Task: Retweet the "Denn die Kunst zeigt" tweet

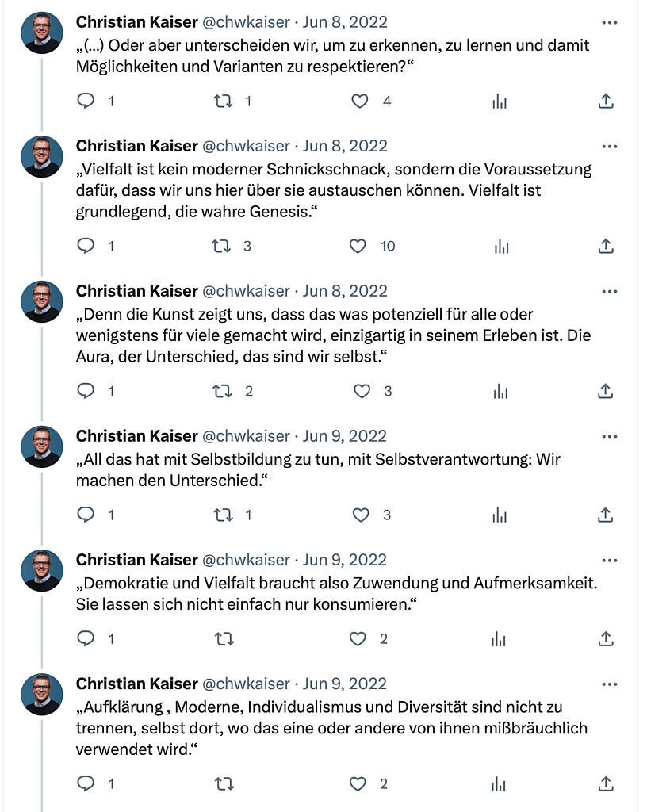Action: tap(223, 391)
